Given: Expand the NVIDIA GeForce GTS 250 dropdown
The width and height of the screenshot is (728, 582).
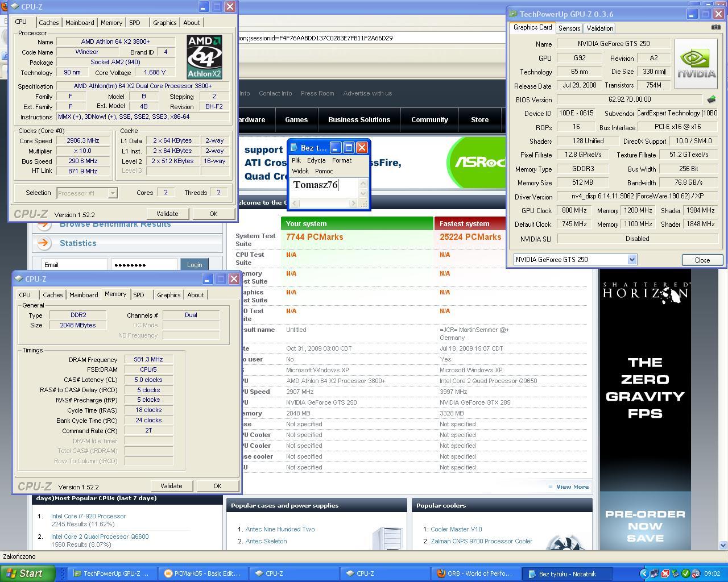Looking at the screenshot, I should coord(632,260).
